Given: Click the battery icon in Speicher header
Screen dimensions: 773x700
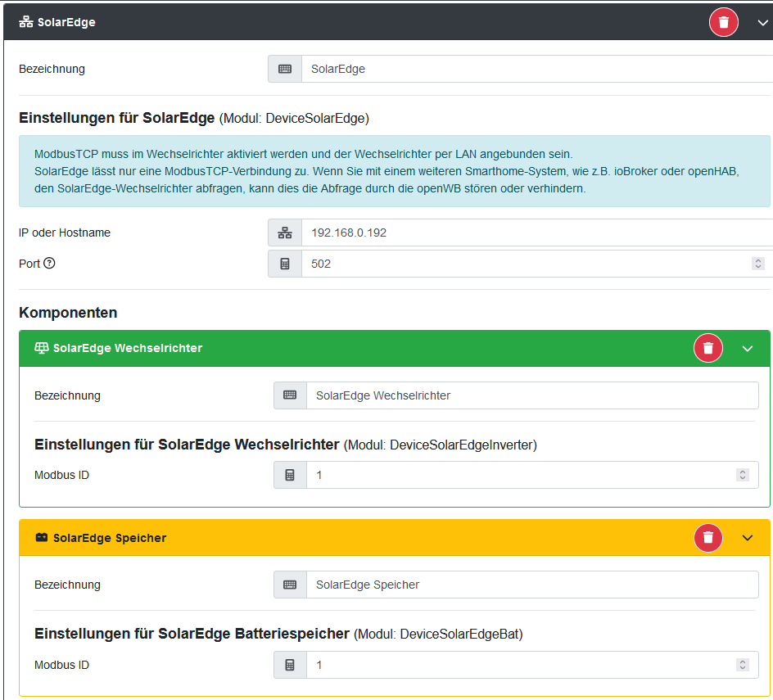Looking at the screenshot, I should 42,537.
